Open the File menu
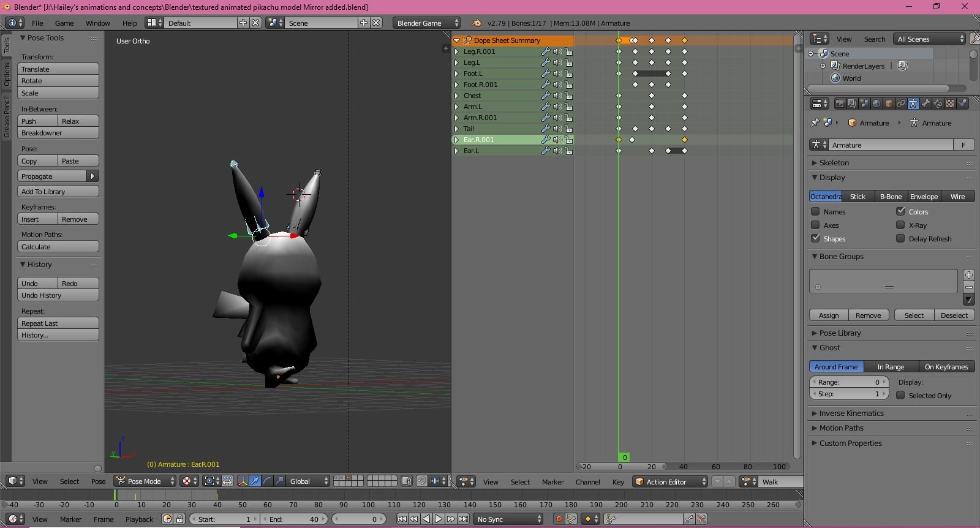The image size is (980, 528). point(37,23)
